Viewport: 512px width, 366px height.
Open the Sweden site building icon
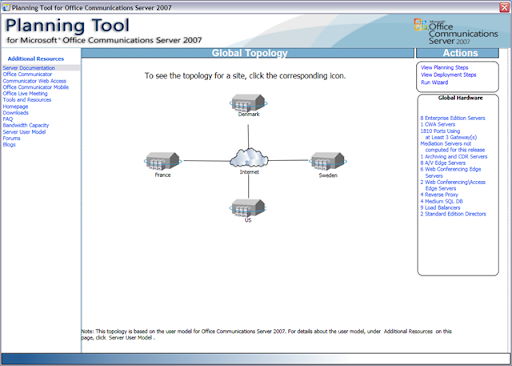coord(328,161)
